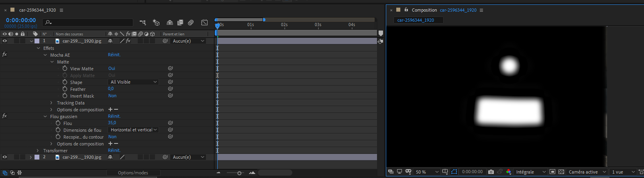The width and height of the screenshot is (644, 178).
Task: Open the Caméra active dropdown
Action: click(x=587, y=172)
